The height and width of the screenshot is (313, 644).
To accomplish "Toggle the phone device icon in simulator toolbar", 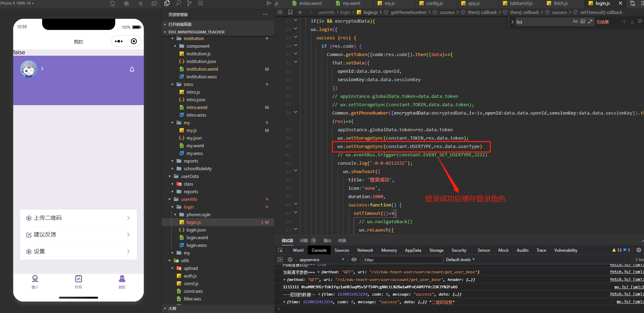I will tap(112, 3).
